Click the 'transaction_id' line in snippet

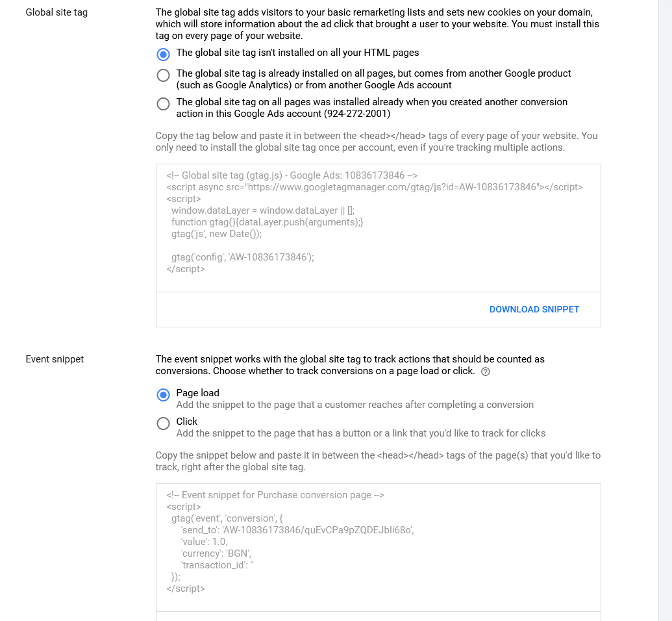click(x=217, y=565)
